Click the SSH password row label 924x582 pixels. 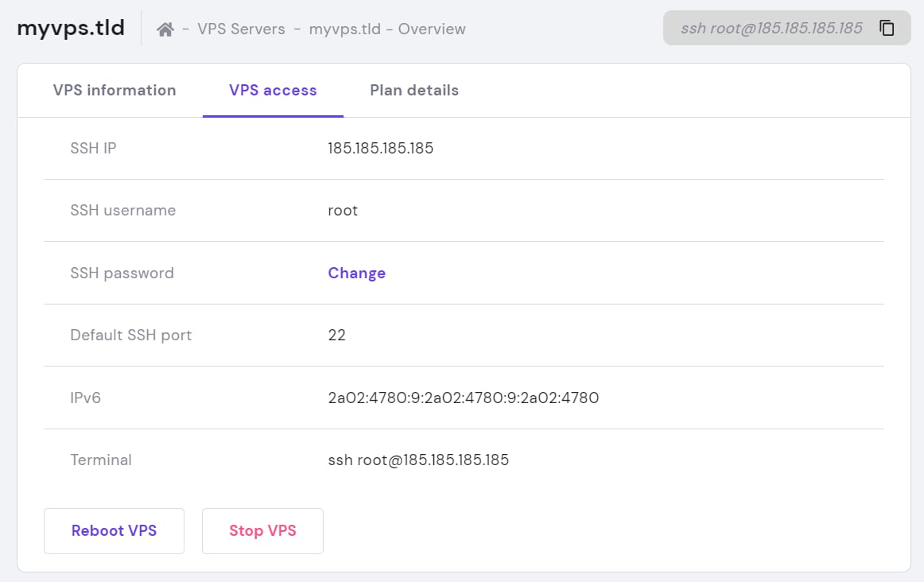point(122,273)
